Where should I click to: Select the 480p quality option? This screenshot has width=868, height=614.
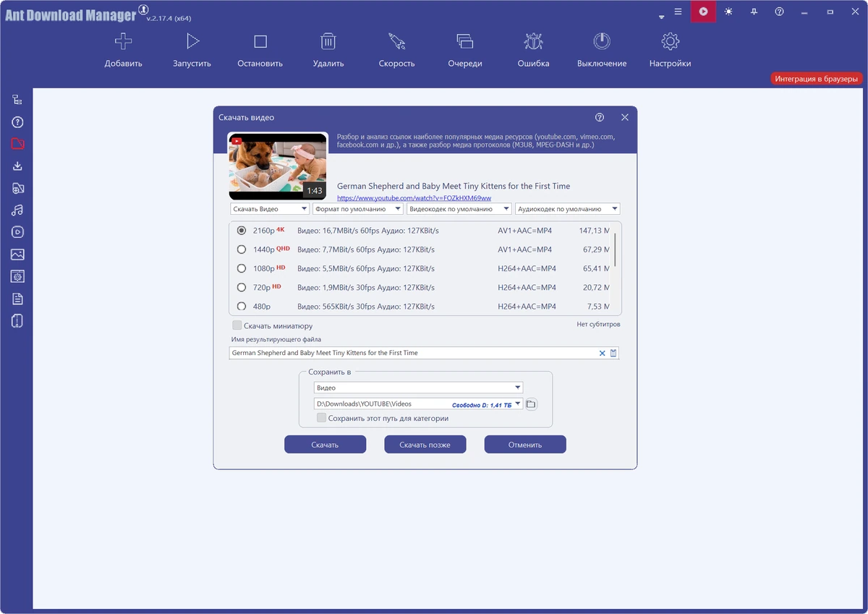242,307
